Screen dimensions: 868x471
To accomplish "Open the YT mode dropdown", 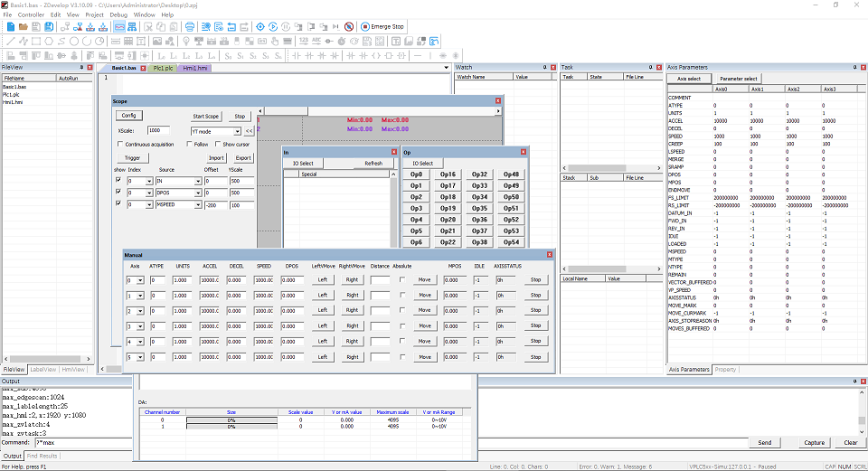I will click(x=237, y=132).
